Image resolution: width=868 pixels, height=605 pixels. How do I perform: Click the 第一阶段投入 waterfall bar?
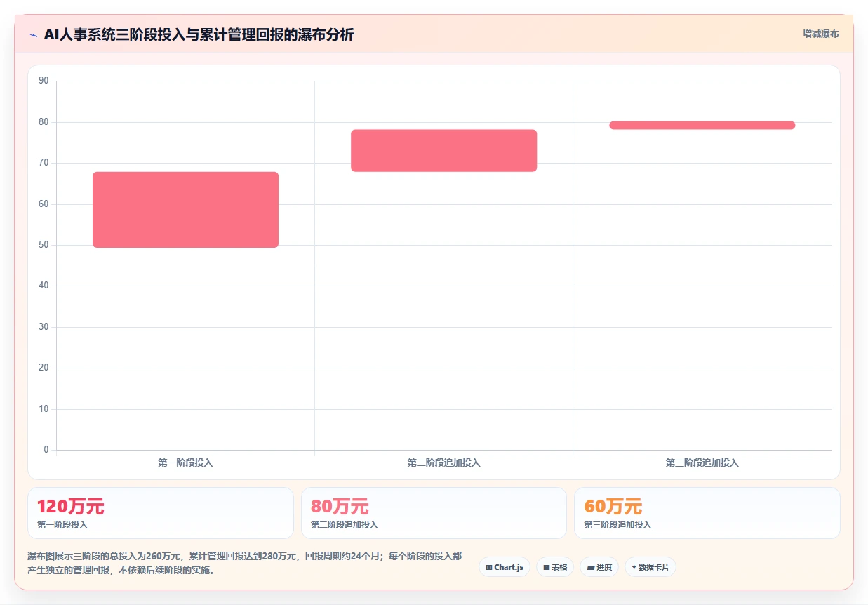pos(185,210)
